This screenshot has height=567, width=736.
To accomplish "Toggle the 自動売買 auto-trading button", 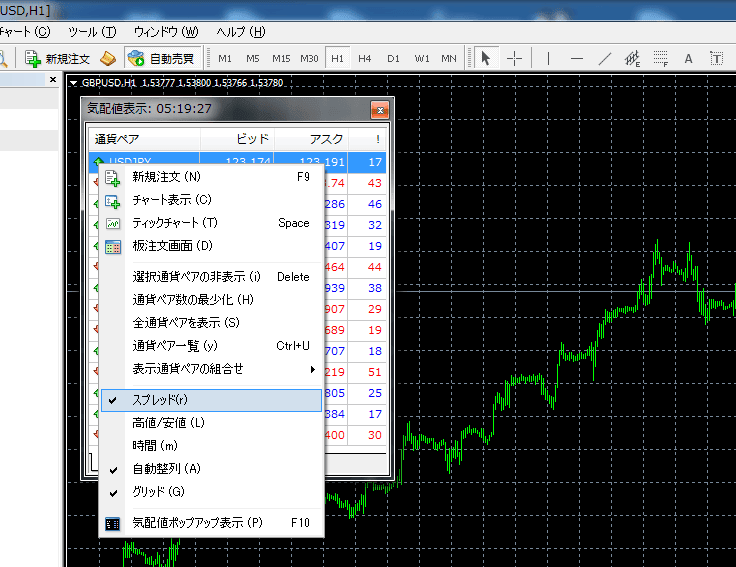I will (x=163, y=59).
